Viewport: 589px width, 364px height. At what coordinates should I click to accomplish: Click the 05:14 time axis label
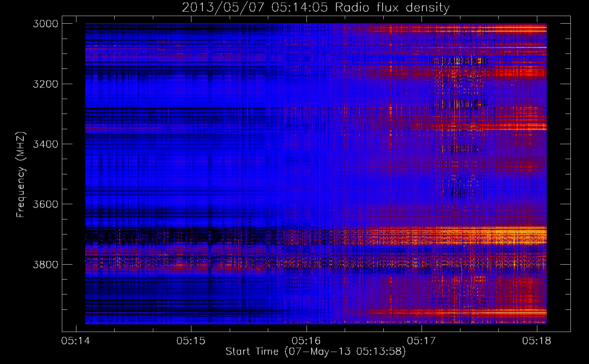point(76,341)
